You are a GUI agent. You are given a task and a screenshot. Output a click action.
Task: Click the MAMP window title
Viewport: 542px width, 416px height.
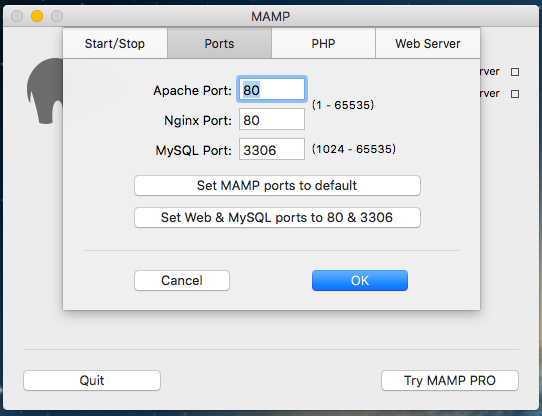tap(271, 16)
